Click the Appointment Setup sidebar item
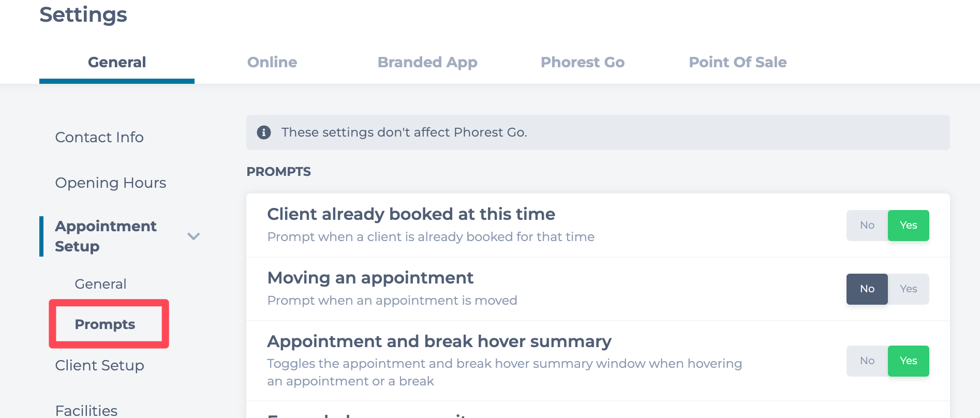980x418 pixels. point(106,236)
